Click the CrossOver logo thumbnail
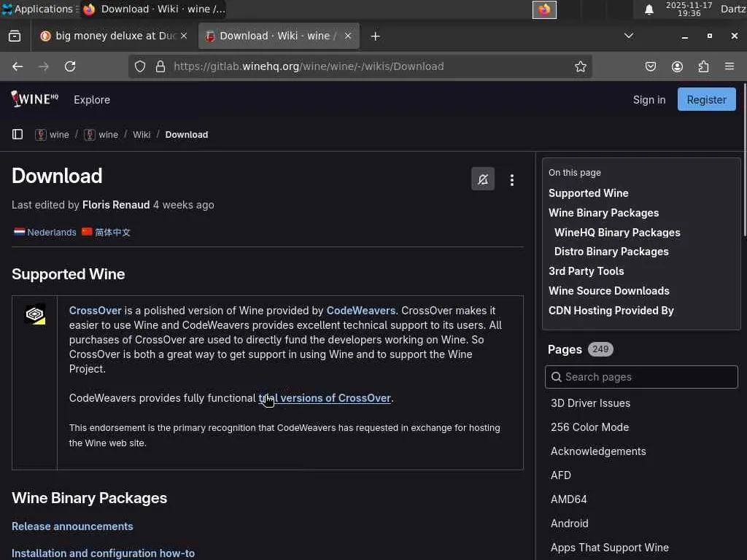Screen dimensions: 747x560 (35, 314)
